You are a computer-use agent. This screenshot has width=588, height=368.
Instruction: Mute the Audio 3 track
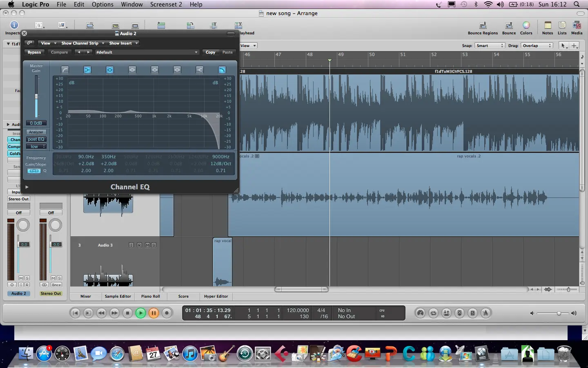147,245
